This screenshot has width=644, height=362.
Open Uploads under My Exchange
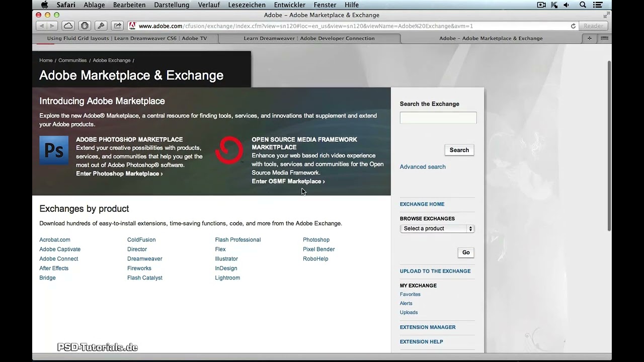point(409,313)
